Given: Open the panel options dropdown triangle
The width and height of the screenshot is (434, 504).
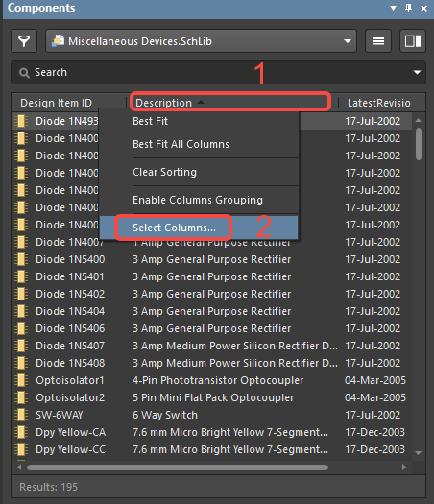Looking at the screenshot, I should (x=393, y=8).
